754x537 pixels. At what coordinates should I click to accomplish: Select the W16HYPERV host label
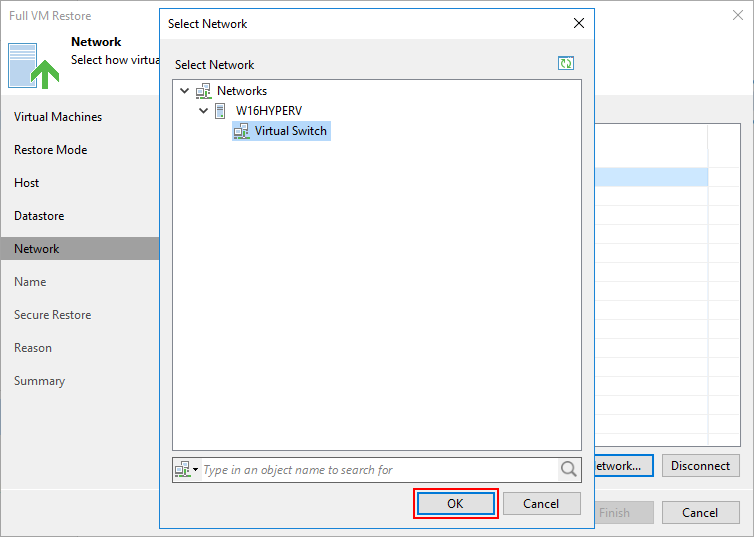(269, 111)
